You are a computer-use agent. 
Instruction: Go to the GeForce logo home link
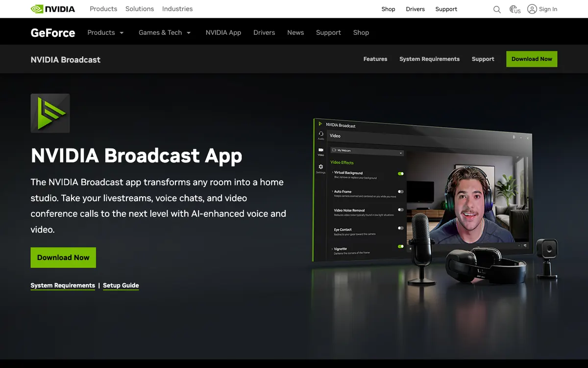53,33
